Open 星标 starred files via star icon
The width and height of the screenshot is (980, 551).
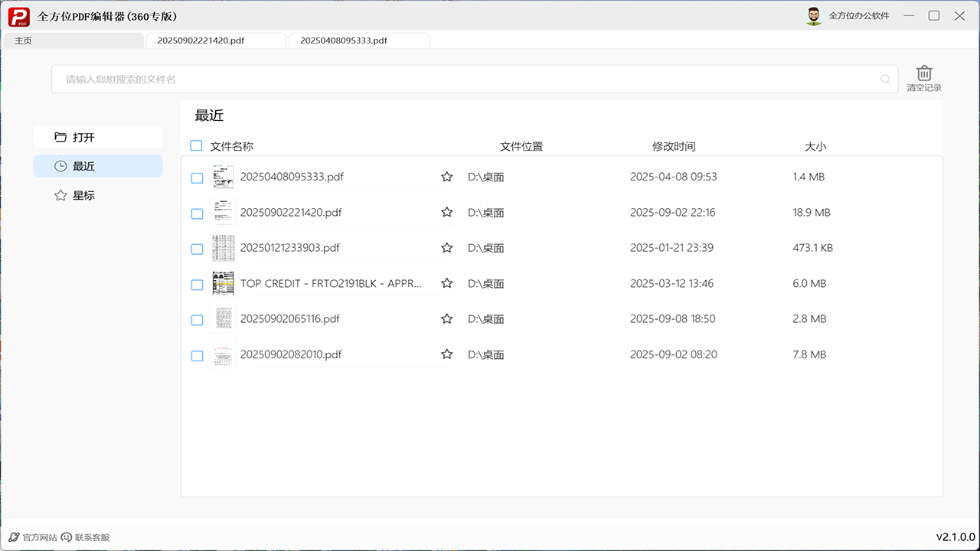(x=60, y=194)
